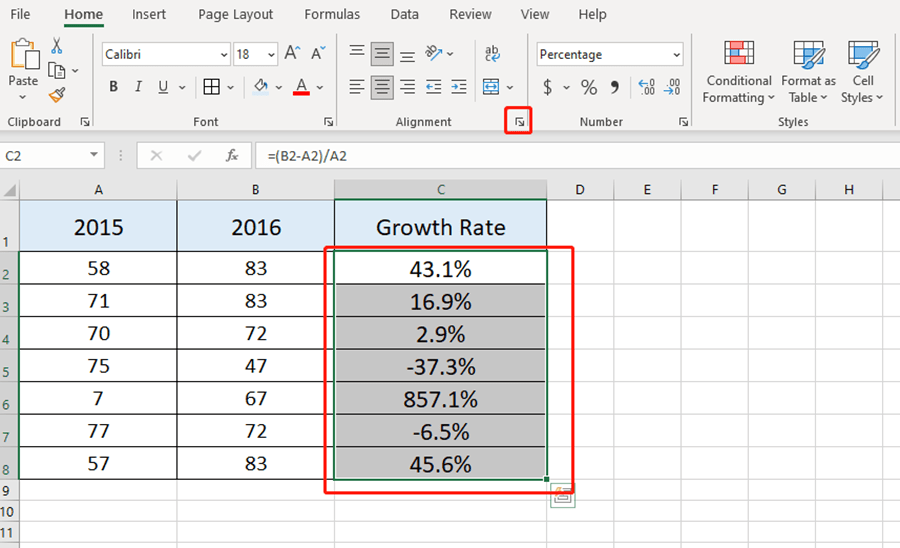Screen dimensions: 900x548
Task: Click the formula bar input field
Action: (577, 156)
